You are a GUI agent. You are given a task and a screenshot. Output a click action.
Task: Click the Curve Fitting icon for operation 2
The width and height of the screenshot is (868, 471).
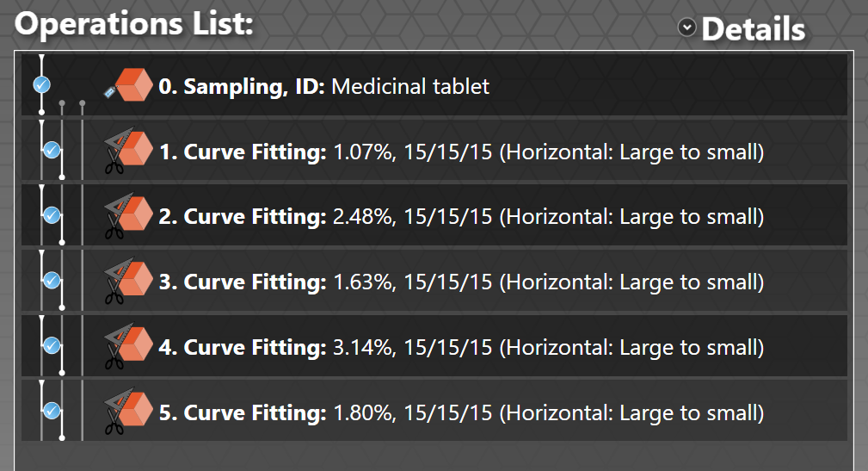point(128,215)
